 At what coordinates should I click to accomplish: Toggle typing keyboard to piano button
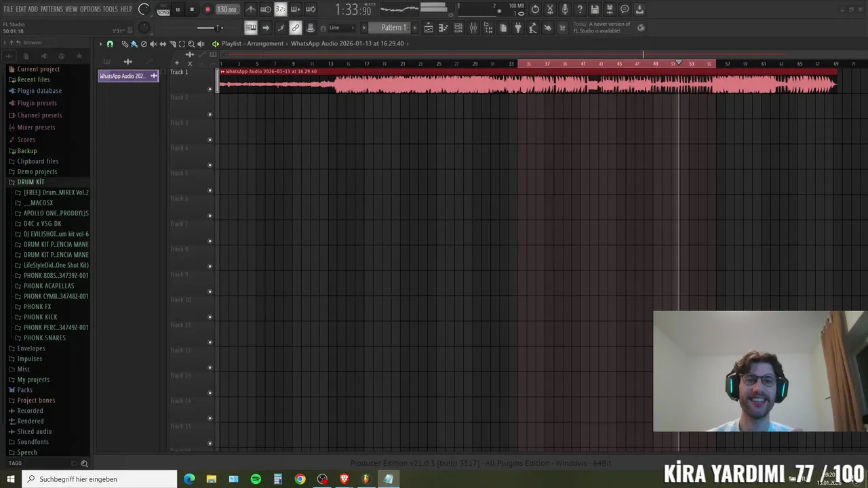[251, 28]
